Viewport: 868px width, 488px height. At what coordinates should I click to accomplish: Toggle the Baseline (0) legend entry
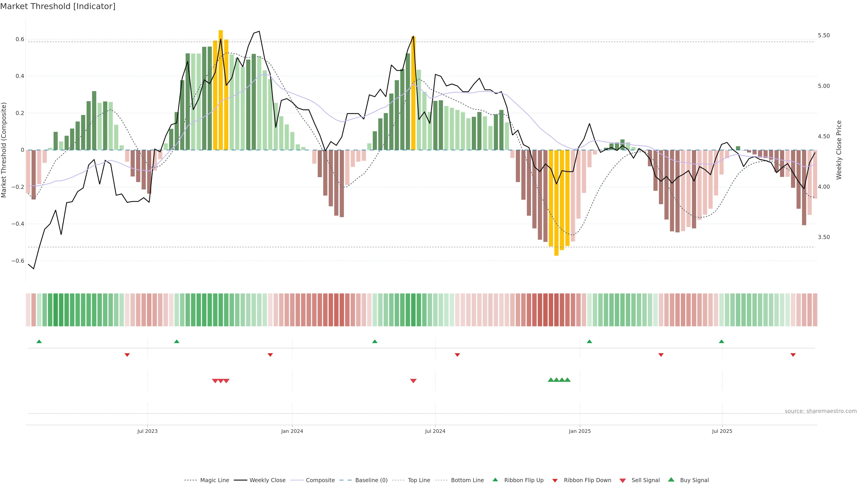(x=371, y=480)
